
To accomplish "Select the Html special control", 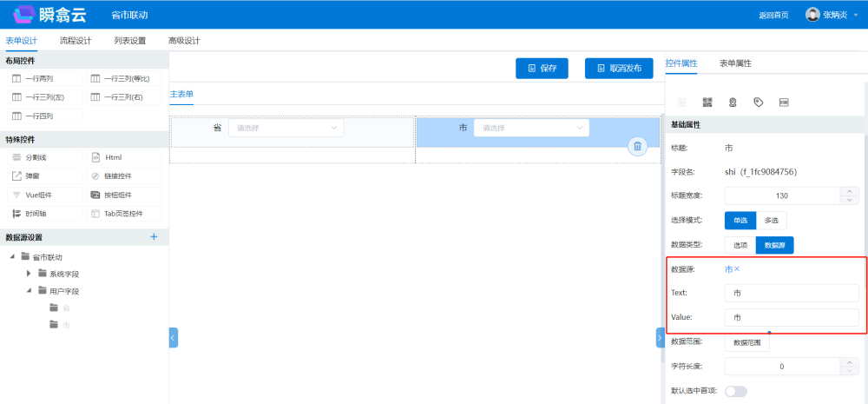I will [113, 157].
